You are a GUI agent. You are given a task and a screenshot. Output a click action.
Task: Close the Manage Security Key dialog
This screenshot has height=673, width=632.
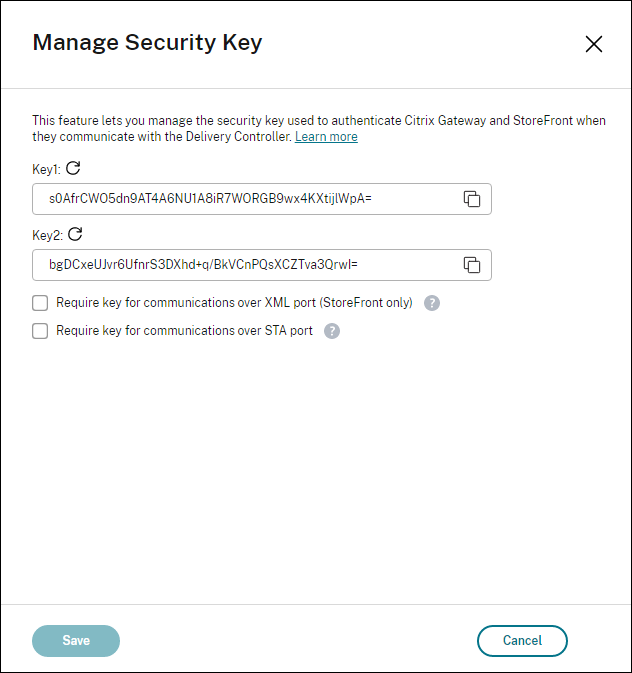tap(593, 44)
